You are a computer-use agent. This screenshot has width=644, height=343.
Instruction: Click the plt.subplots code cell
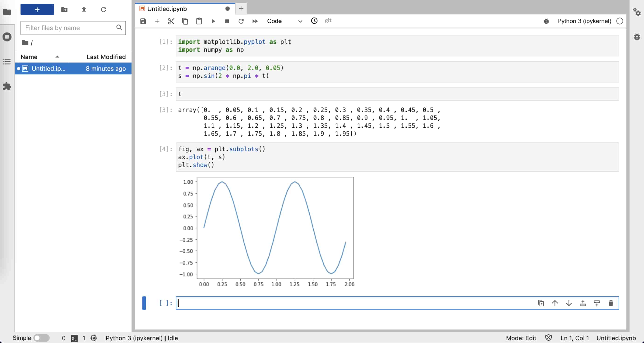398,157
